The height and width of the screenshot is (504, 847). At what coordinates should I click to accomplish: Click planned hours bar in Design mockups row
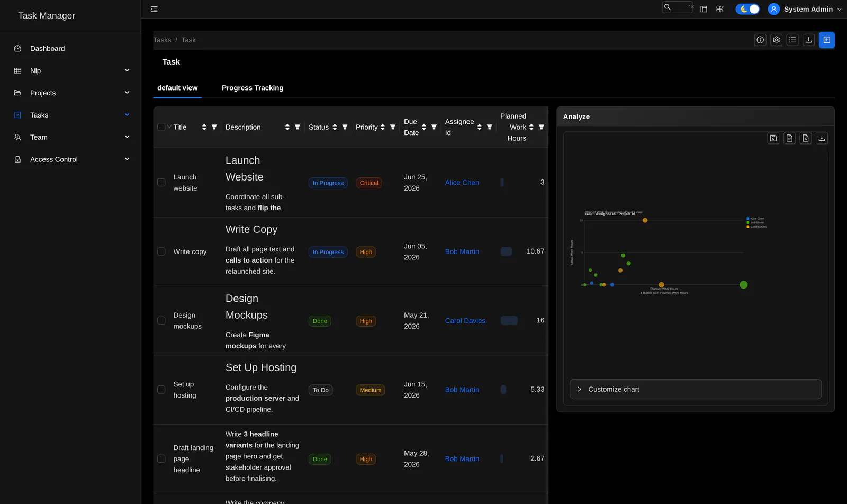click(509, 321)
